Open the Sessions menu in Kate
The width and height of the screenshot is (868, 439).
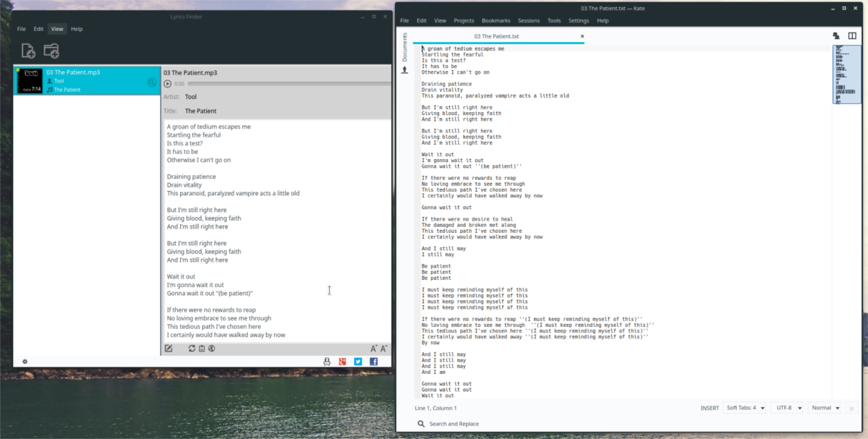pyautogui.click(x=527, y=20)
